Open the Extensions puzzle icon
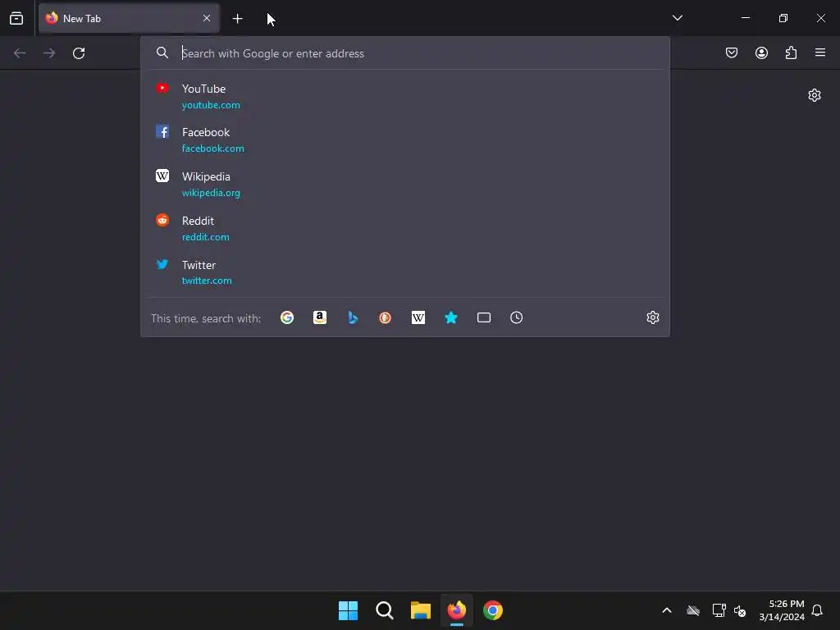Viewport: 840px width, 630px height. pos(791,52)
